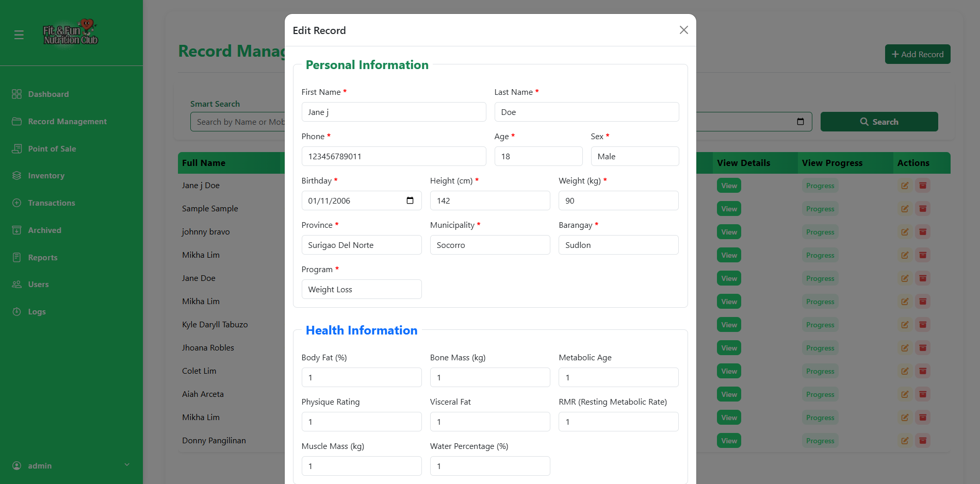
Task: Expand the Province dropdown
Action: (x=361, y=245)
